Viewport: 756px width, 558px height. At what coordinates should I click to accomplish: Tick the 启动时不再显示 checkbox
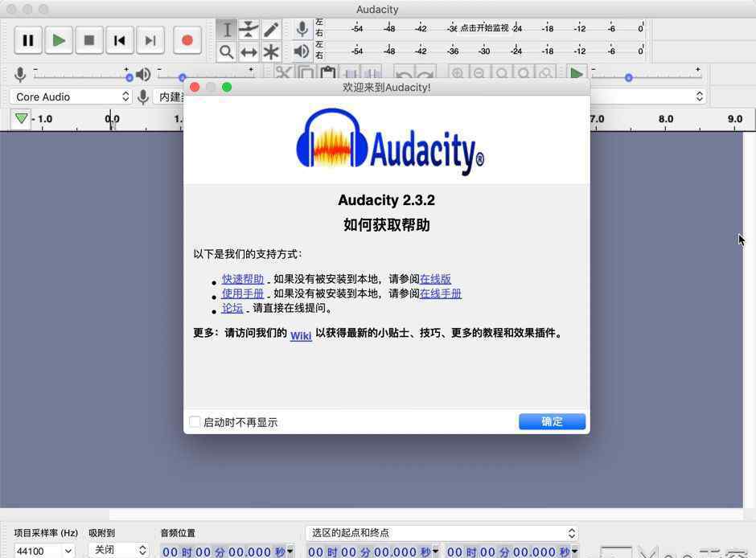click(195, 422)
